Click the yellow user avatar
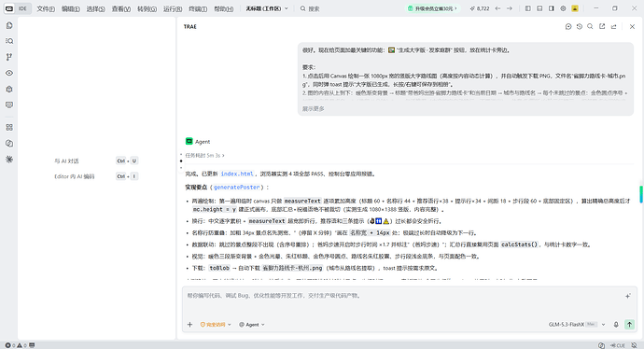Image resolution: width=644 pixels, height=349 pixels. point(575,8)
